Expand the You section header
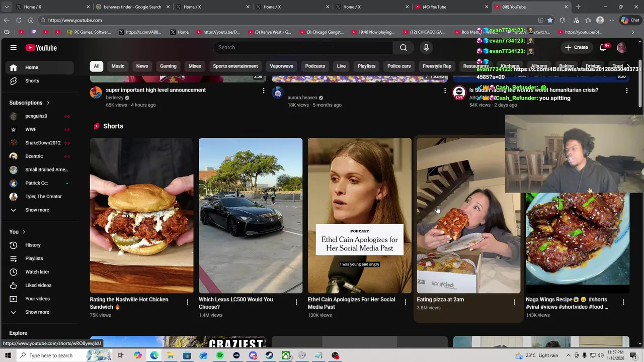 (x=17, y=232)
